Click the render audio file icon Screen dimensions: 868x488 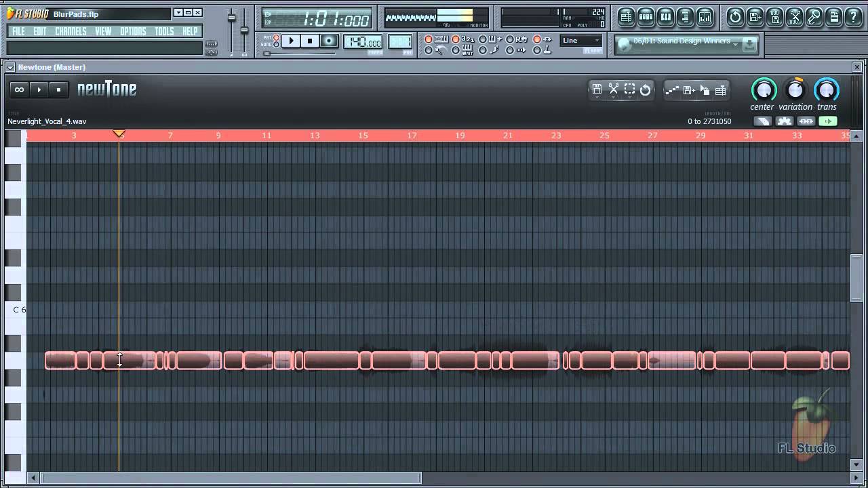[x=774, y=17]
